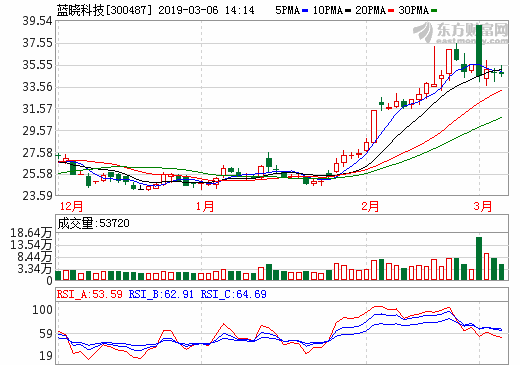
Task: Click the 3月 date axis label
Action: (x=483, y=206)
